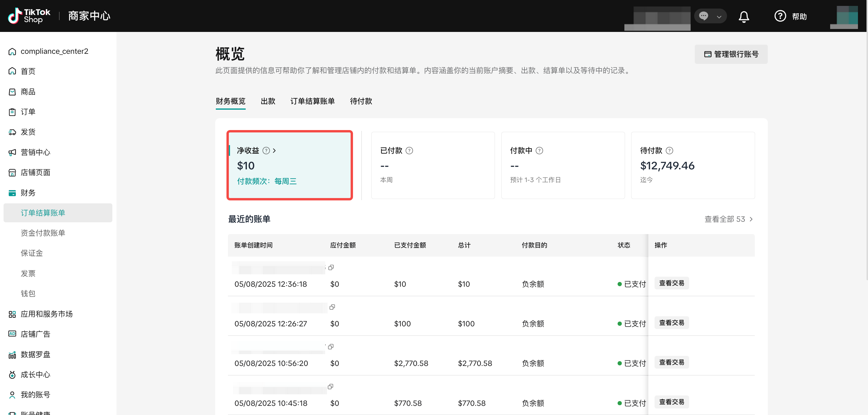Click the 付款中 info question icon

539,150
